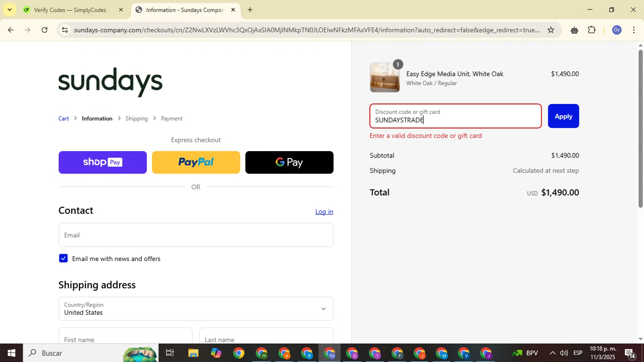This screenshot has width=644, height=362.
Task: Open Chrome profile 'G' taskbar icon
Action: coord(352,353)
